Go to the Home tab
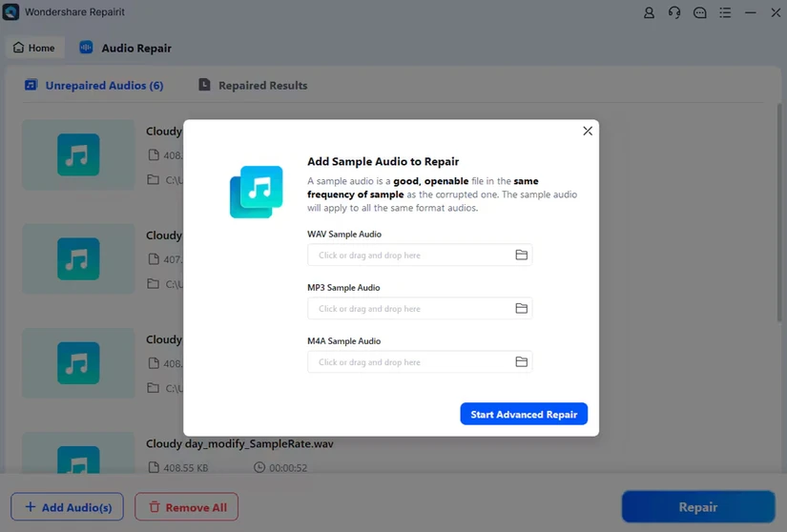The height and width of the screenshot is (532, 787). [33, 48]
